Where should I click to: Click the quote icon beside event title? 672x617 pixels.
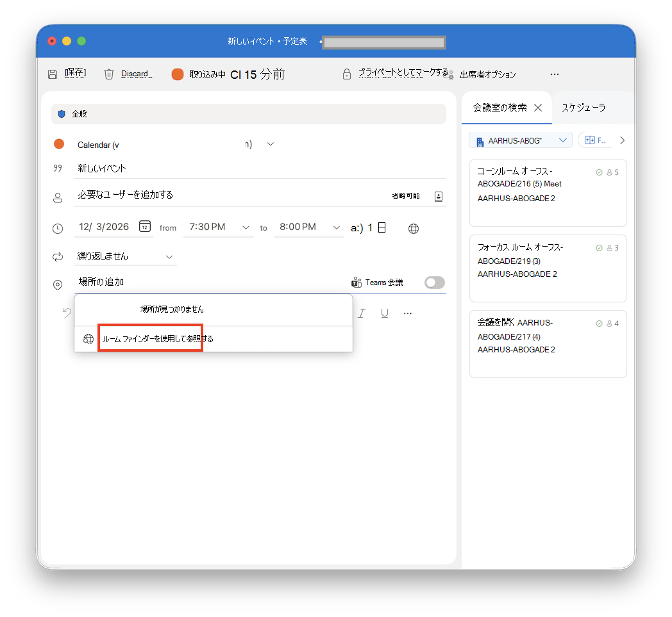(x=58, y=169)
